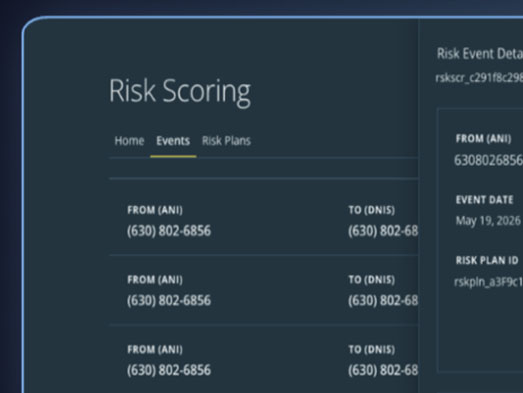The width and height of the screenshot is (523, 393).
Task: Click the Risk Event Details panel title
Action: pos(480,54)
